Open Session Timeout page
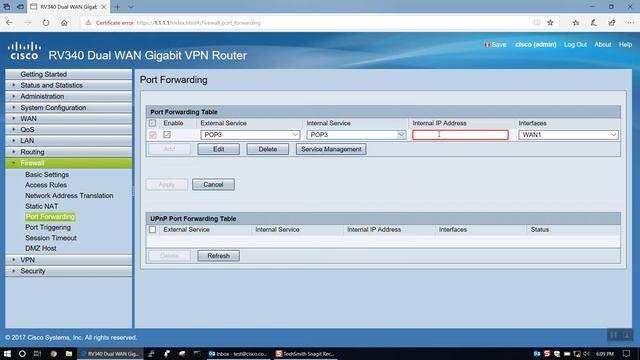 pos(51,238)
